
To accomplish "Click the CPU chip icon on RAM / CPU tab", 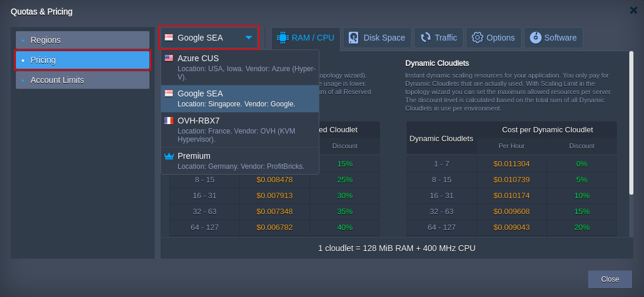I will (x=282, y=38).
